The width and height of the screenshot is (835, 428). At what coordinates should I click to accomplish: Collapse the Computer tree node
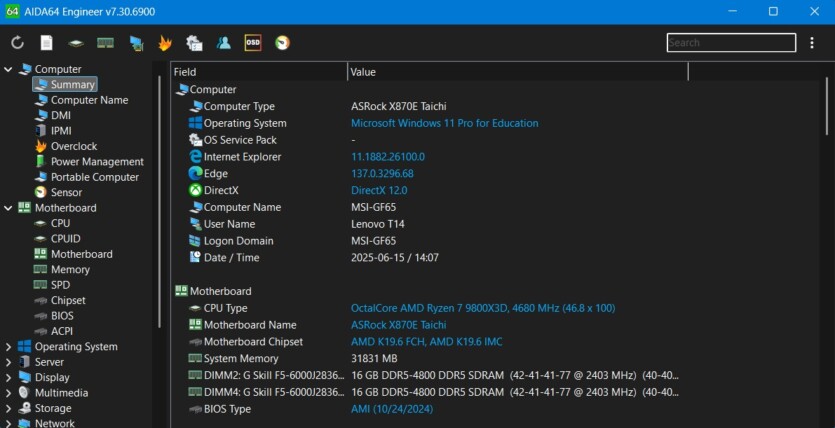point(8,69)
